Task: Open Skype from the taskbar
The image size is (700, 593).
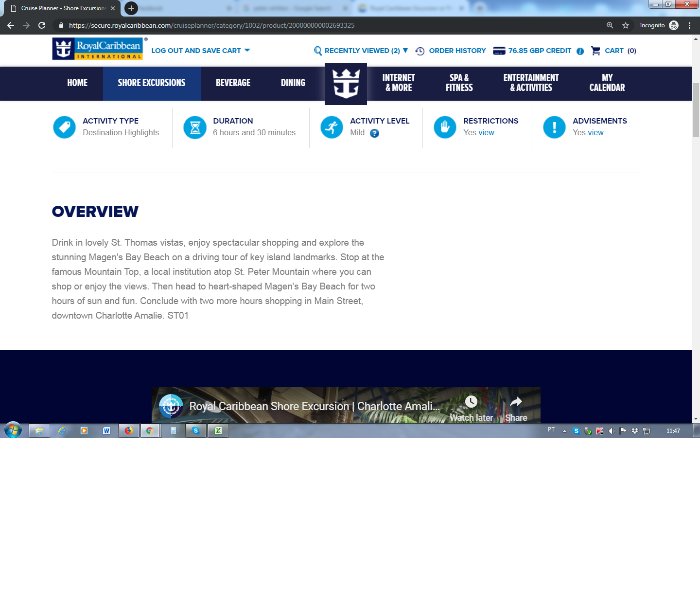Action: [195, 431]
